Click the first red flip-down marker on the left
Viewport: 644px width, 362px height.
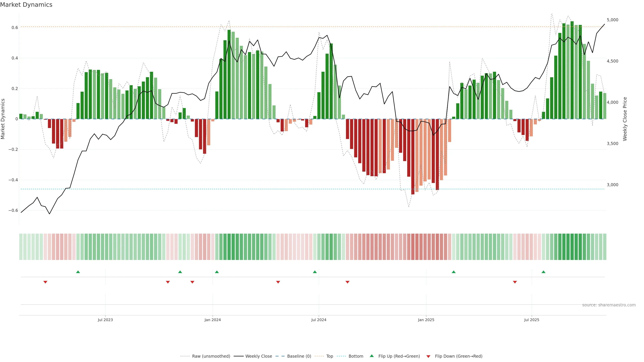pyautogui.click(x=45, y=282)
